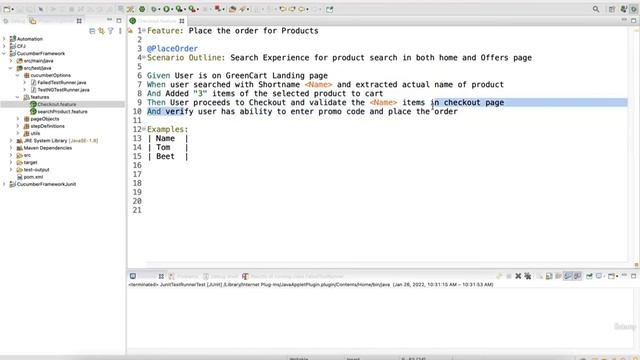Fold the Scenario Outline on line 4

click(144, 58)
